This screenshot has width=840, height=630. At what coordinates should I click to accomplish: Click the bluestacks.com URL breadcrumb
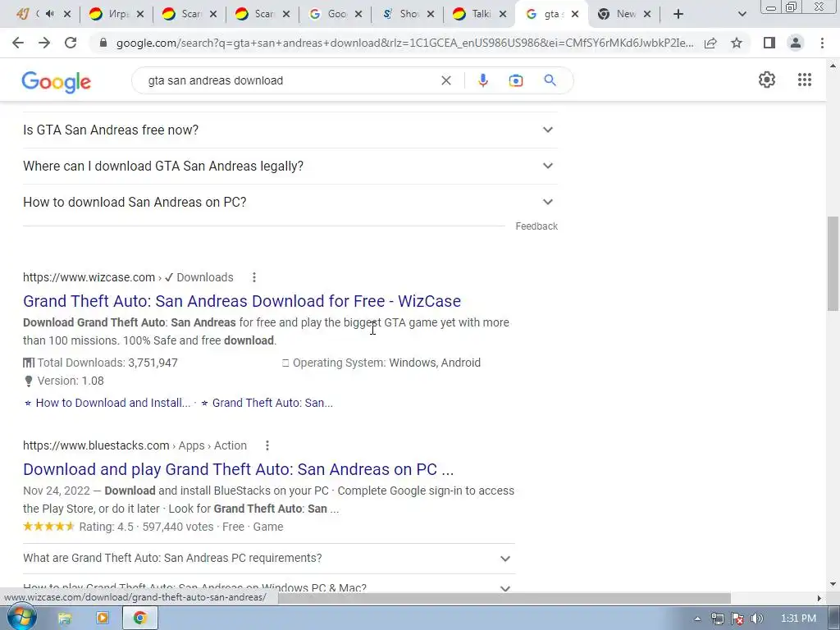(135, 445)
